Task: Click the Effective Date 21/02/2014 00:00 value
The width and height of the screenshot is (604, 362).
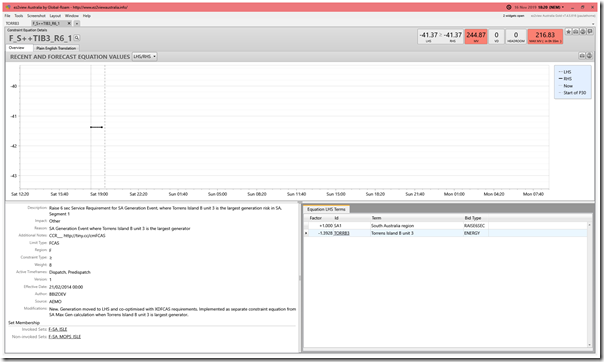Action: (x=66, y=287)
